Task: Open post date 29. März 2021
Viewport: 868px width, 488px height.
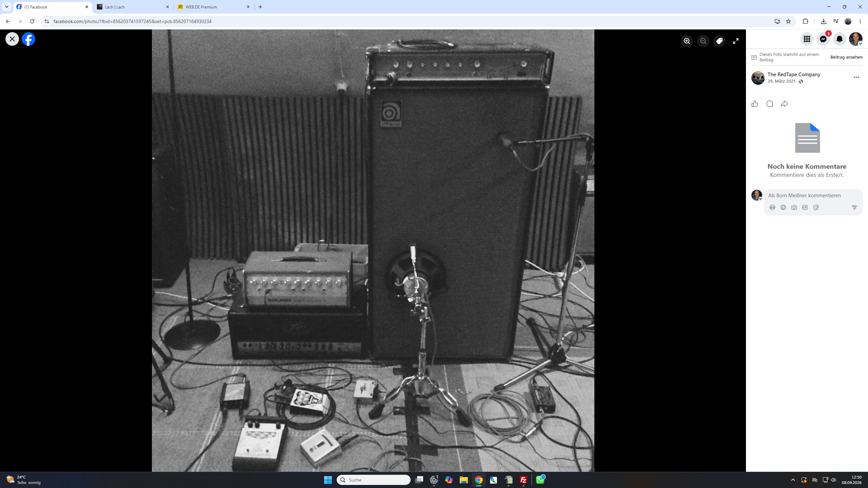Action: tap(781, 81)
